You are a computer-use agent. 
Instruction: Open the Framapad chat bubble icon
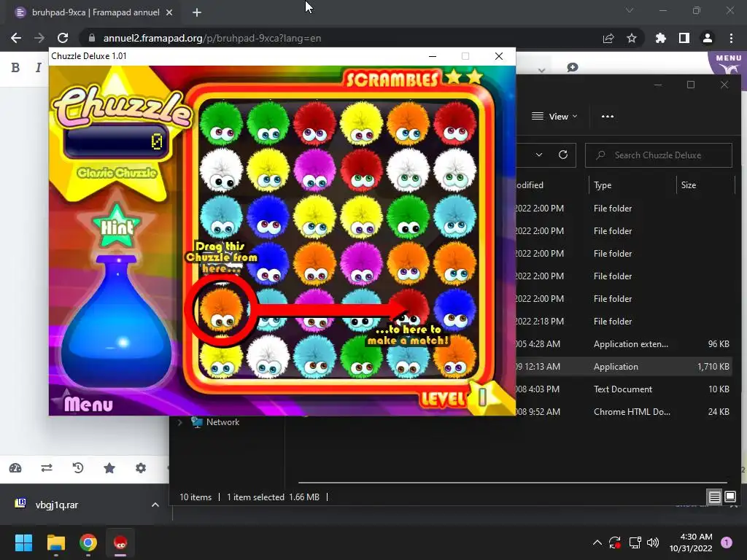click(x=572, y=68)
